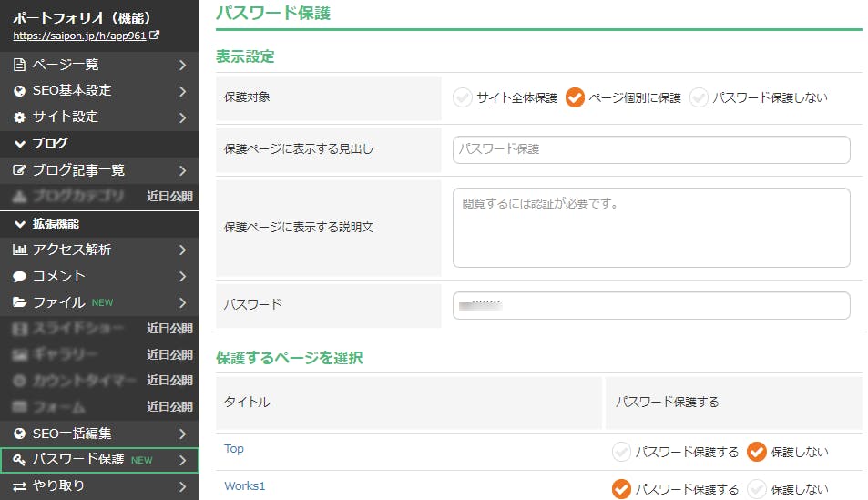Open the Top page link

click(x=234, y=449)
